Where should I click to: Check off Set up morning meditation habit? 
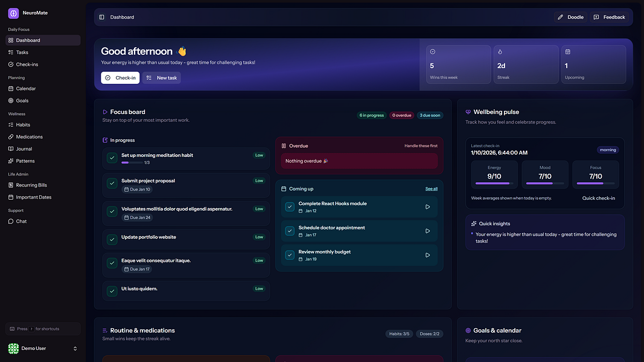coord(112,158)
